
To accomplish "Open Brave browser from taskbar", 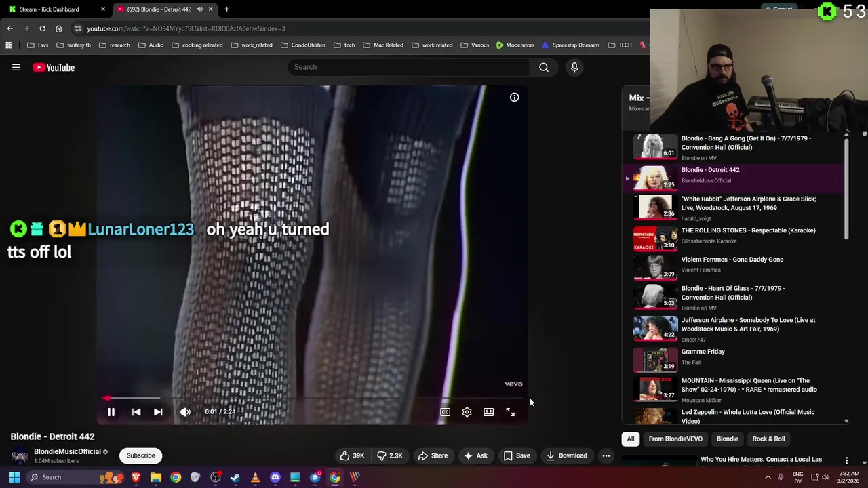I will pos(136,477).
